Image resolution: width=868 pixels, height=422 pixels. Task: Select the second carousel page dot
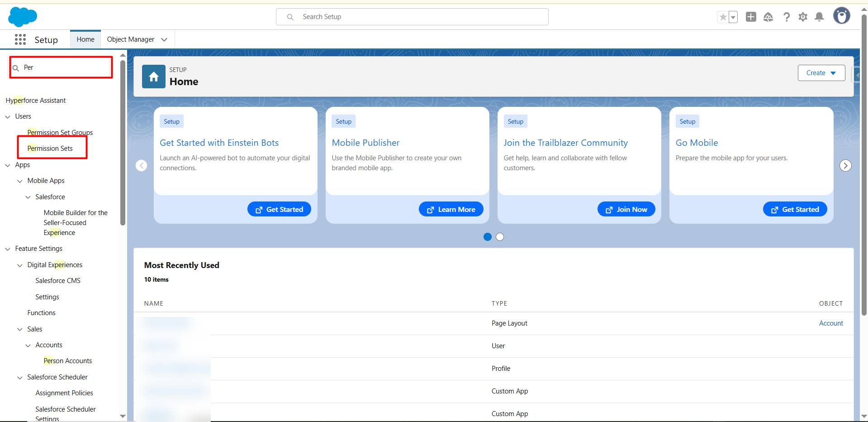pos(500,237)
